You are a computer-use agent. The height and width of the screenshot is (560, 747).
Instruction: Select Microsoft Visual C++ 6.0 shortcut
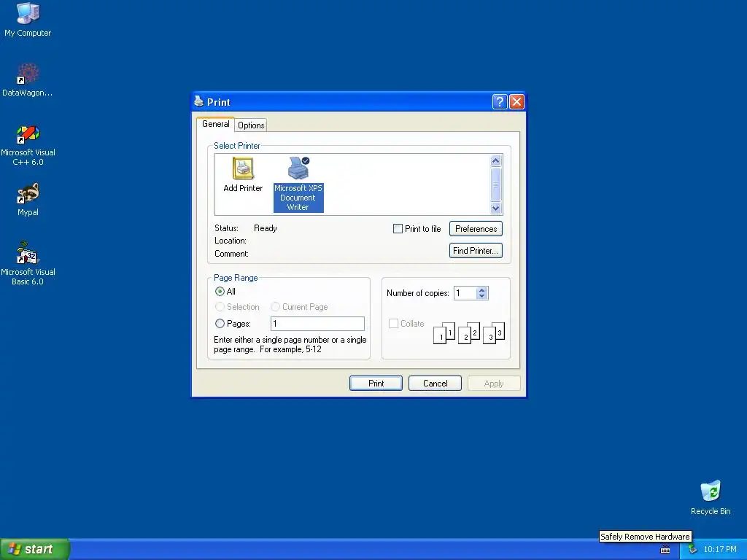28,145
